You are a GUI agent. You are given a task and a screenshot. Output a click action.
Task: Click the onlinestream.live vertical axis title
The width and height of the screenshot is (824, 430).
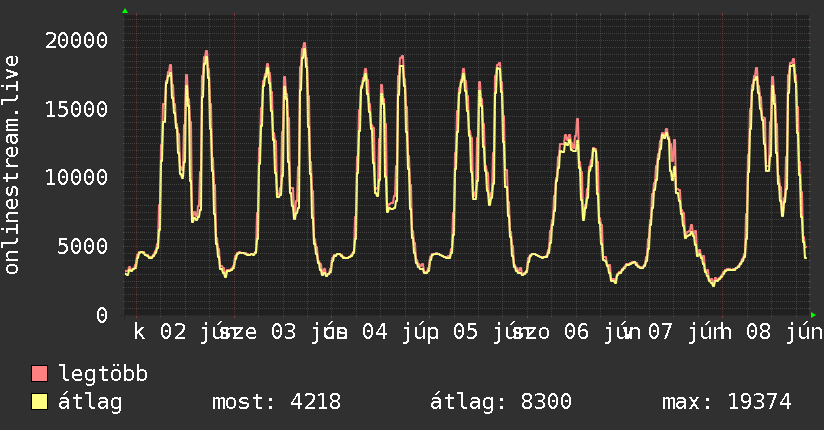click(12, 165)
